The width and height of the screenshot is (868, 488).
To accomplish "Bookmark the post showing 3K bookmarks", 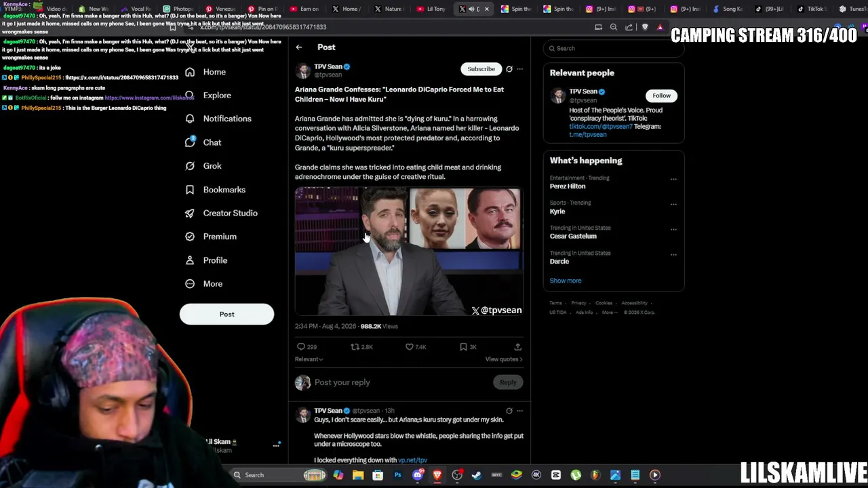I will pyautogui.click(x=468, y=347).
